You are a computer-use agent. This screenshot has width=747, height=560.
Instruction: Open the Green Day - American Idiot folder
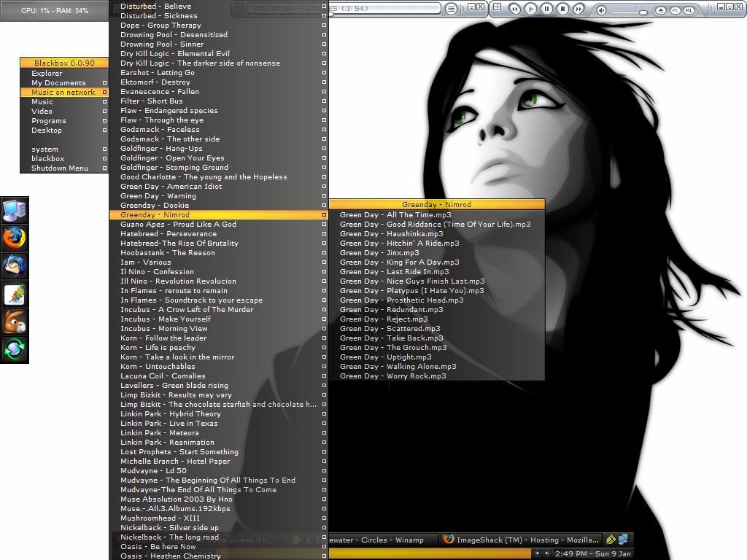[219, 186]
